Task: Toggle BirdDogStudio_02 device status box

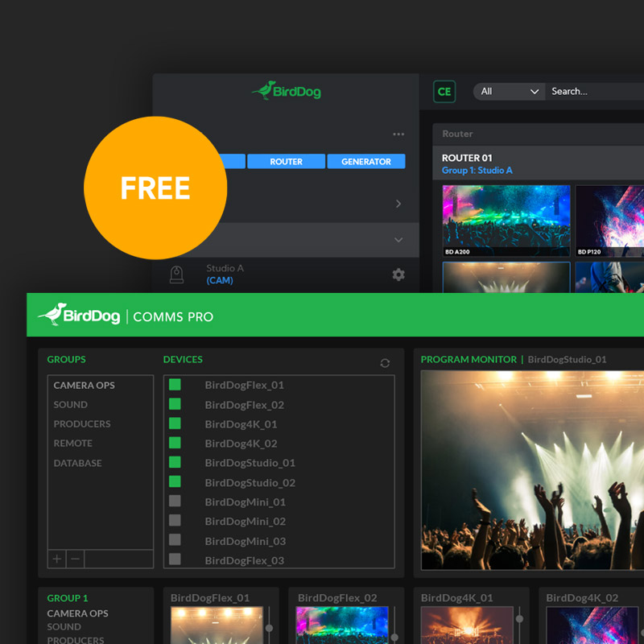Action: pyautogui.click(x=175, y=481)
